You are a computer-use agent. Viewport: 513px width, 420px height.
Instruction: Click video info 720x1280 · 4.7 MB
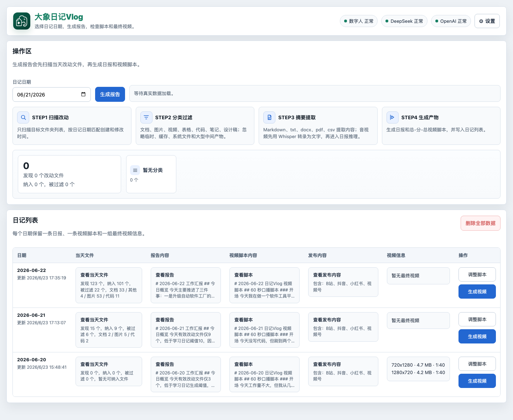coord(418,365)
